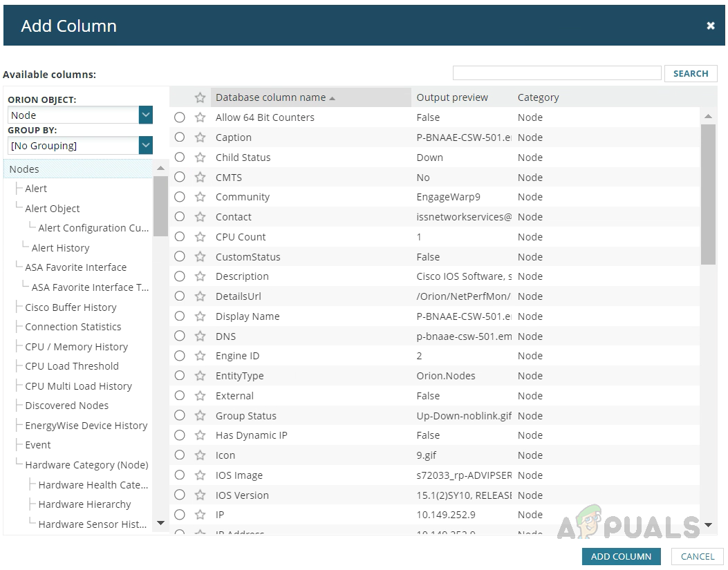
Task: Star the CPU Count row
Action: [200, 237]
